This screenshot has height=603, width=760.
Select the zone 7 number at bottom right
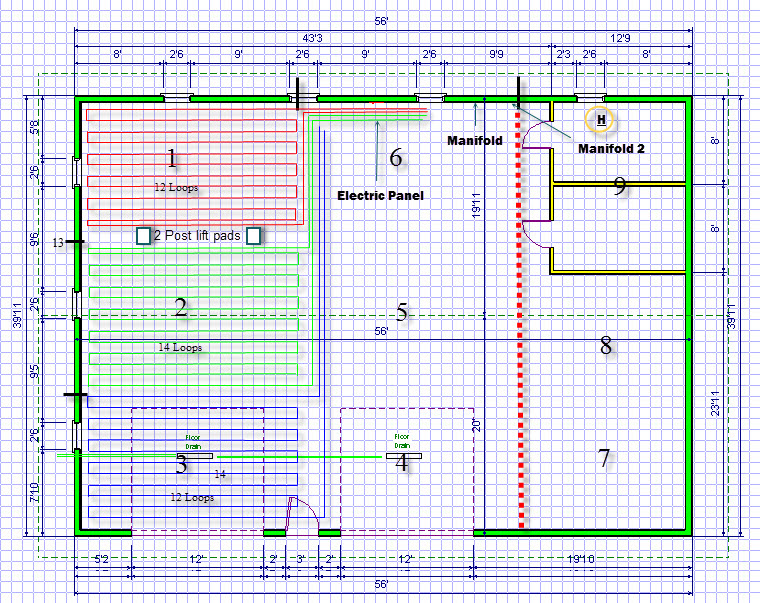(x=604, y=459)
